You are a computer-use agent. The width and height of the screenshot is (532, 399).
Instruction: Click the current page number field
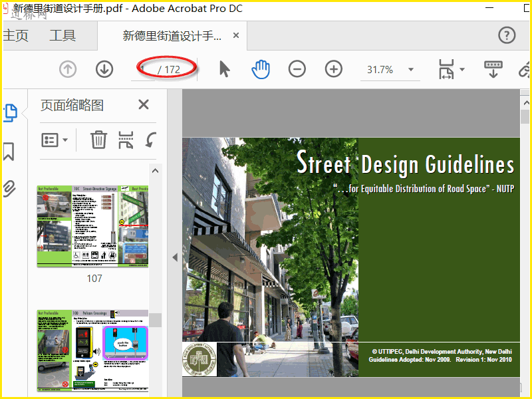[x=143, y=70]
